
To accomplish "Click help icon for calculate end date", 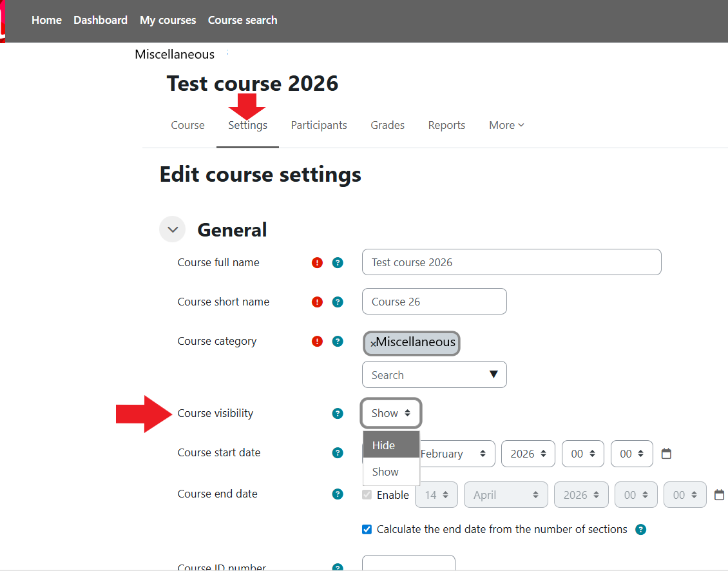I will click(x=640, y=530).
